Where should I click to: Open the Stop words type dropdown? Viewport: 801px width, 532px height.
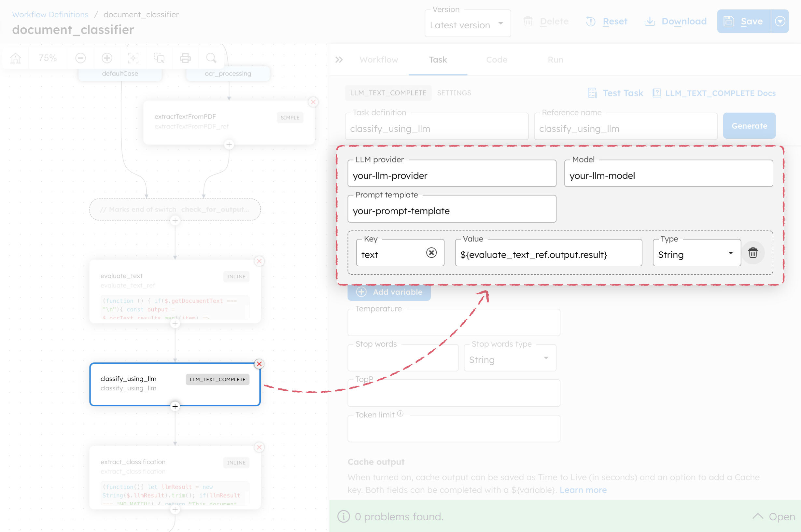point(546,358)
